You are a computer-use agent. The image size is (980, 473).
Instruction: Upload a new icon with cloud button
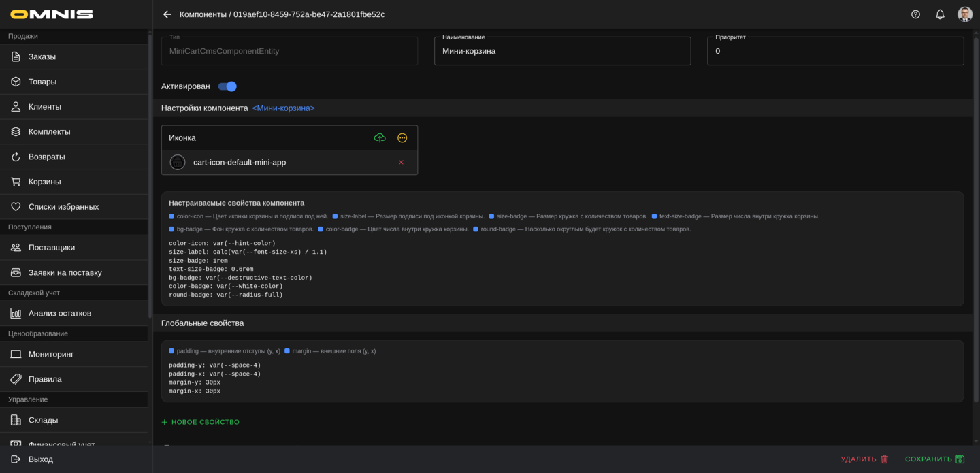[x=380, y=138]
